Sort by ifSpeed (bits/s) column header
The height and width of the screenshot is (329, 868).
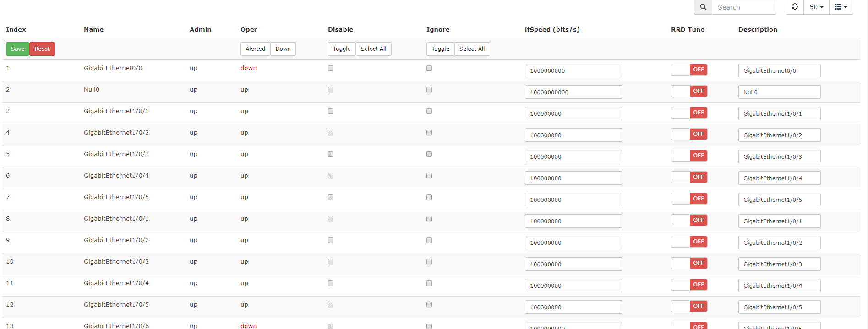[552, 29]
